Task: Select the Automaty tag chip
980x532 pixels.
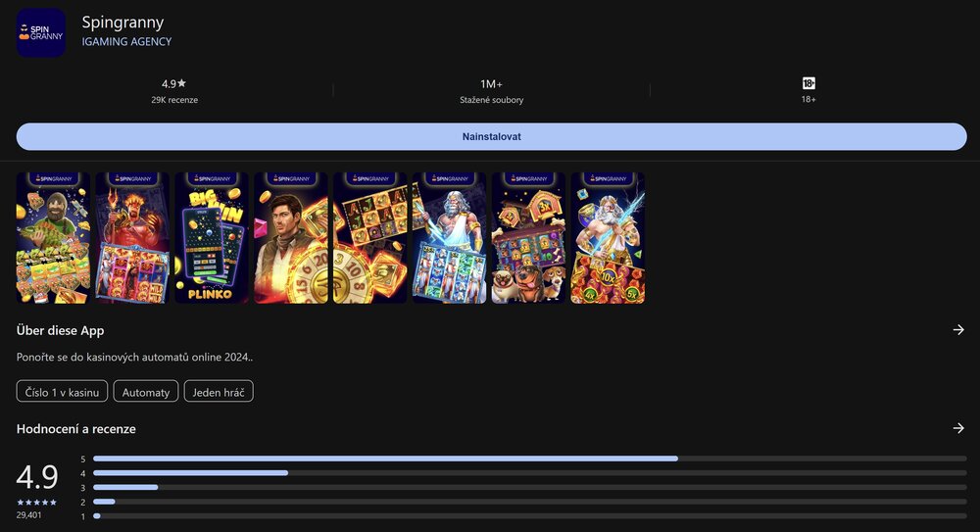Action: tap(146, 391)
